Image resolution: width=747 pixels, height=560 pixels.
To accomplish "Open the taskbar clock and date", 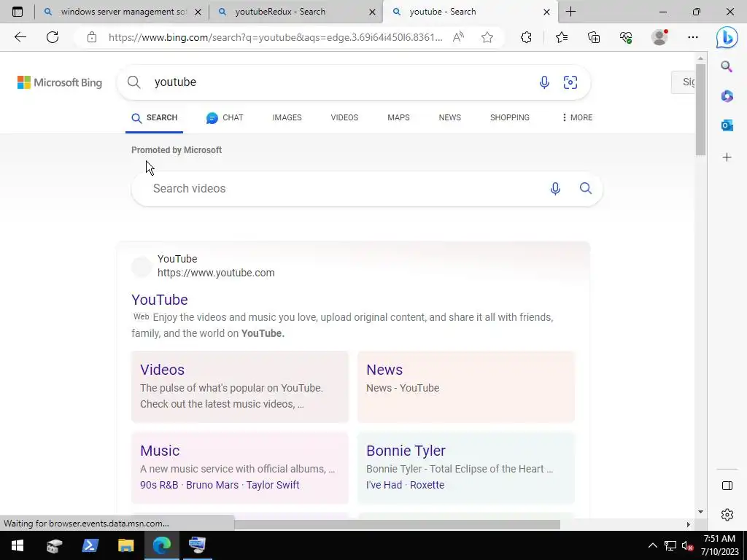I will (x=719, y=545).
